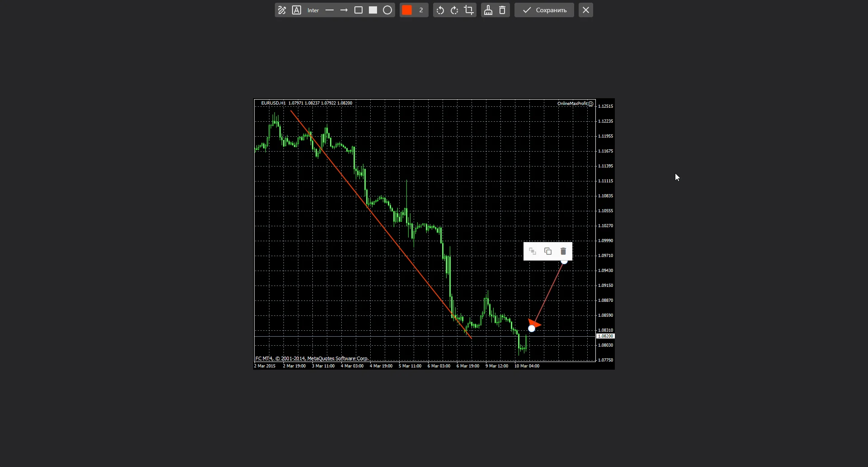Clear all annotations with the broom

click(x=488, y=10)
